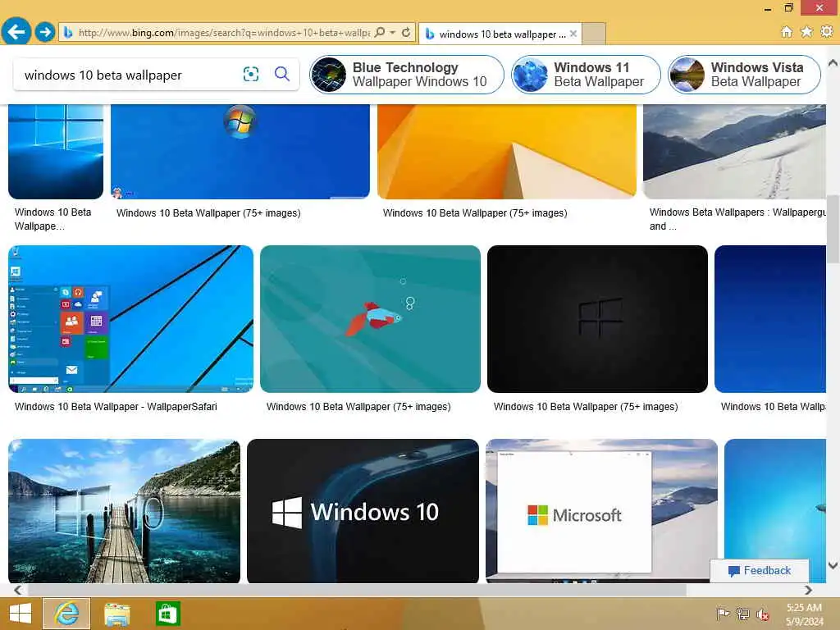Screen dimensions: 840x630
Task: Click the Internet Explorer taskbar icon
Action: click(66, 614)
